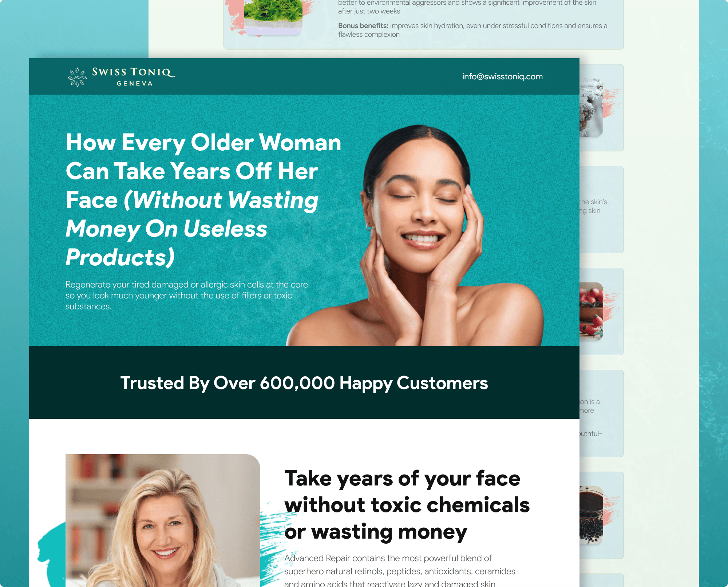Click the red rosehip berries thumbnail
The width and height of the screenshot is (728, 587).
click(x=591, y=312)
